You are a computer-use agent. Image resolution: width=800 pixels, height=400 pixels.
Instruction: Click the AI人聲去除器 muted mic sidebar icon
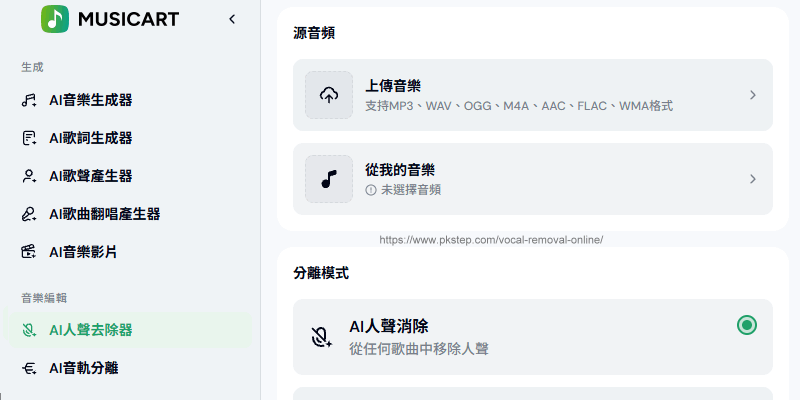pos(29,331)
